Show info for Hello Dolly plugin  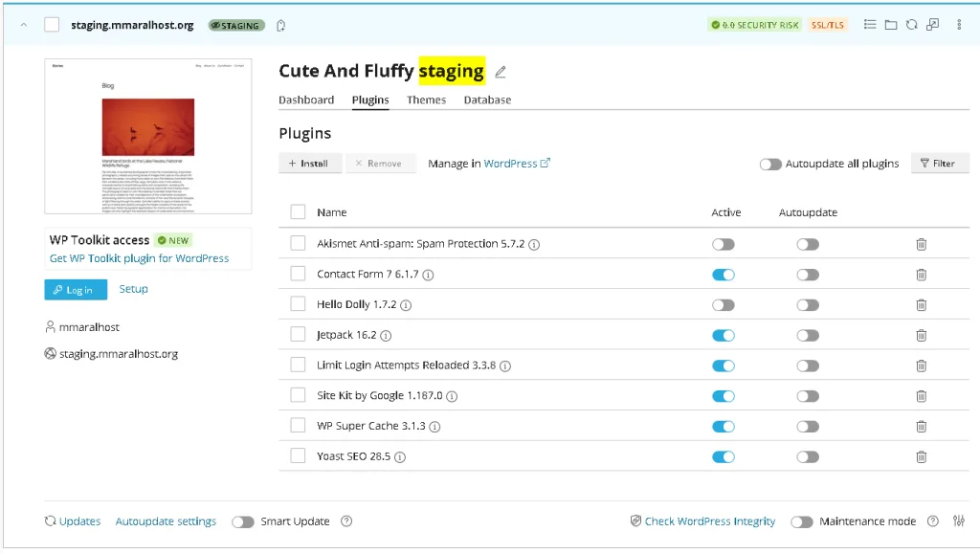(406, 305)
